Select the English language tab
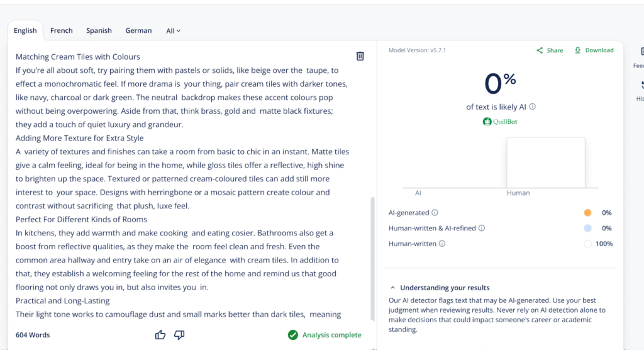The width and height of the screenshot is (644, 350). tap(25, 30)
